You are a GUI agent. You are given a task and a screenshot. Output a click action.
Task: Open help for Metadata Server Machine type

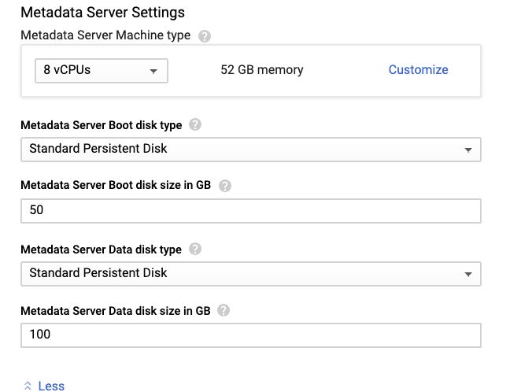click(x=205, y=36)
